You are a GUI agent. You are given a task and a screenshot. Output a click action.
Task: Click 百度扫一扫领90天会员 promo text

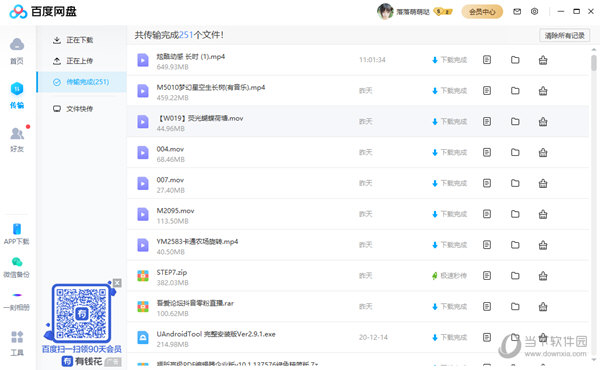tap(82, 349)
